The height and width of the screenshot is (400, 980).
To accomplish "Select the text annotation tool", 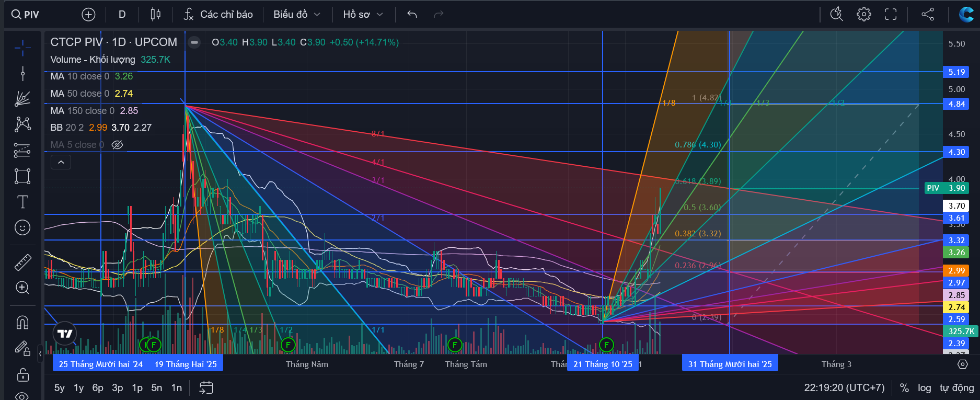I will 22,202.
